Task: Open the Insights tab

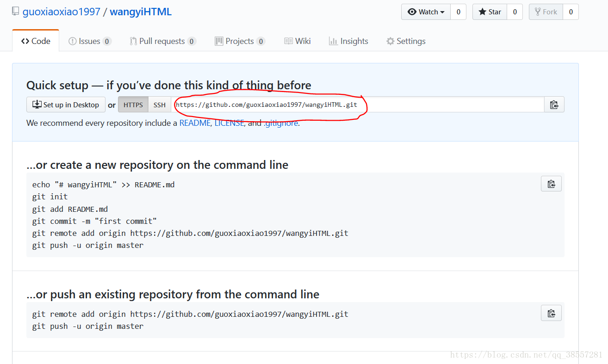Action: [x=348, y=41]
